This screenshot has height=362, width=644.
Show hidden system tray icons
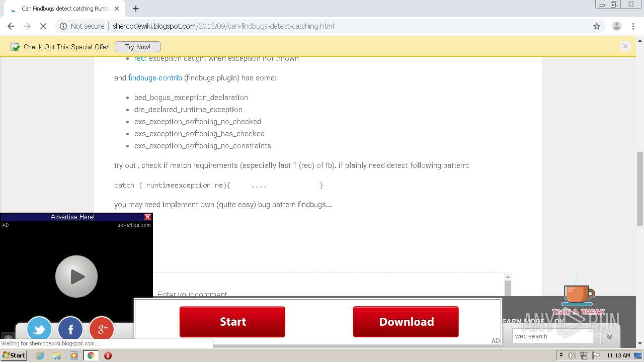coord(561,355)
